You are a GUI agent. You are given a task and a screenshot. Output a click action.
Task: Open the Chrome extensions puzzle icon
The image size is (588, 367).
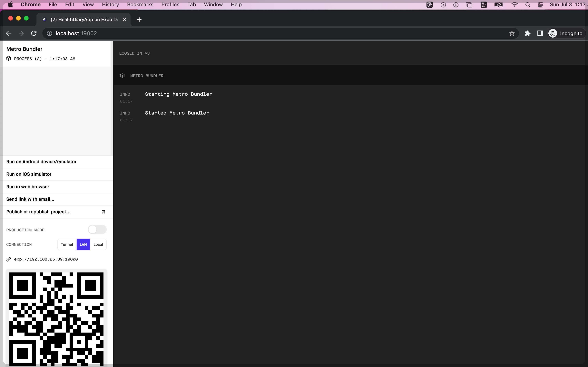(527, 33)
